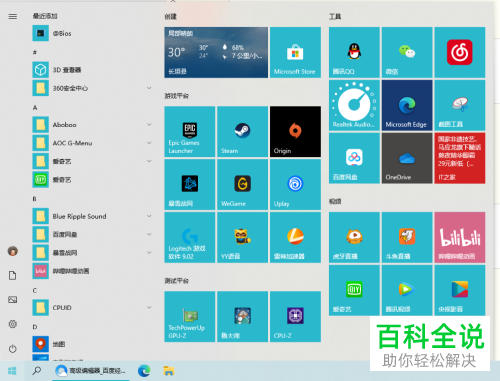The height and width of the screenshot is (381, 500).
Task: Open the 雷神加速器 tile
Action: 295,237
